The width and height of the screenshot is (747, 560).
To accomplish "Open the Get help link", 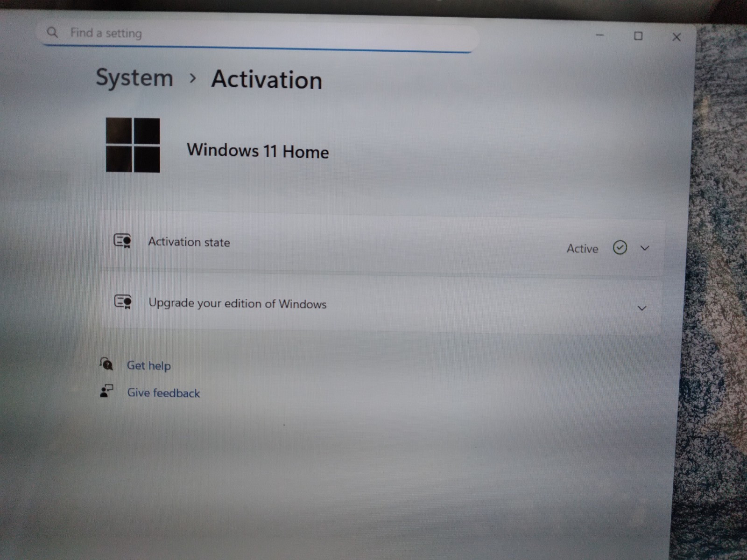I will [x=149, y=365].
